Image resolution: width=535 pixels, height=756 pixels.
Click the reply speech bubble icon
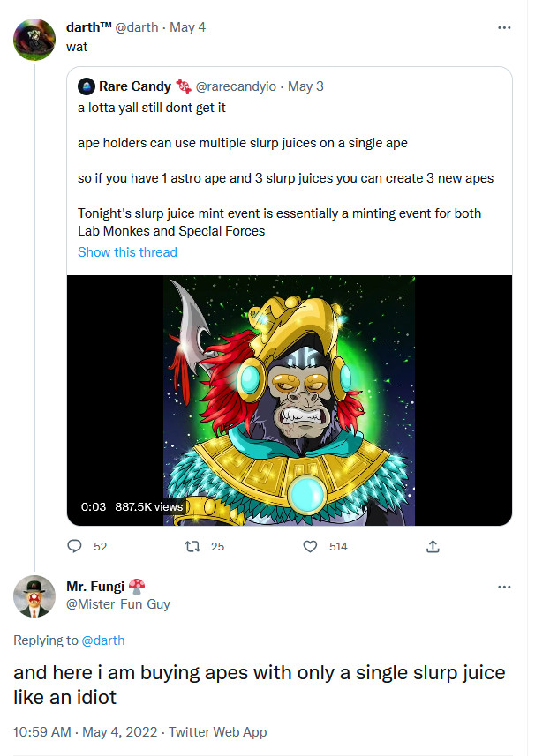point(75,547)
